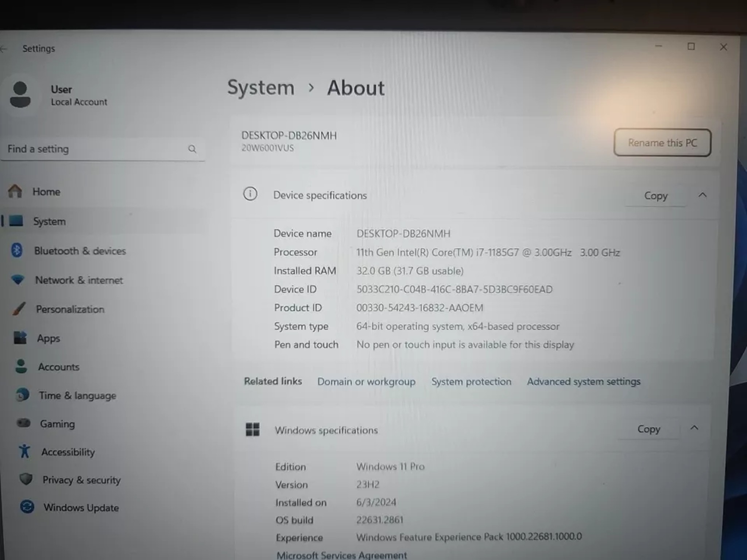
Task: Click the Windows logo icon beside Windows specifications
Action: click(x=252, y=429)
